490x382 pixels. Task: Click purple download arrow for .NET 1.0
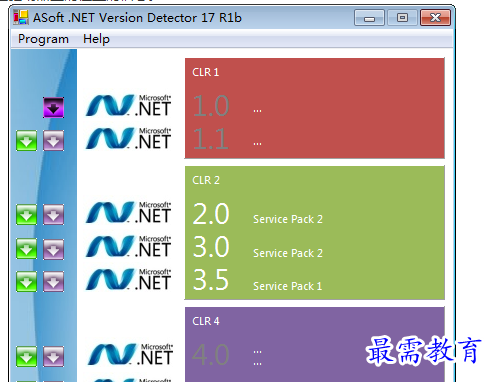(x=53, y=108)
